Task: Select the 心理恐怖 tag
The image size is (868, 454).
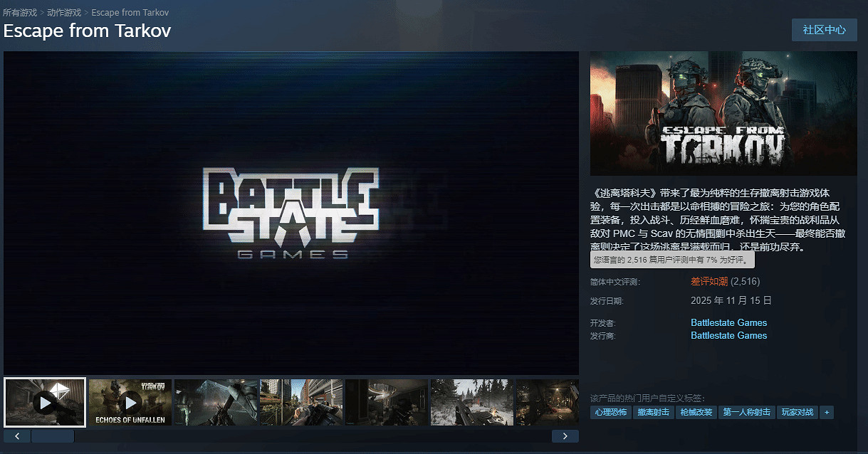Action: tap(612, 412)
